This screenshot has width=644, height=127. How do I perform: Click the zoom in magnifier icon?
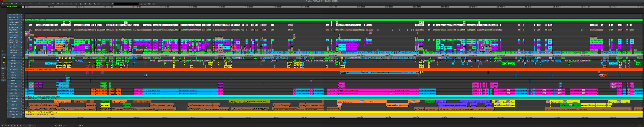pyautogui.click(x=71, y=4)
